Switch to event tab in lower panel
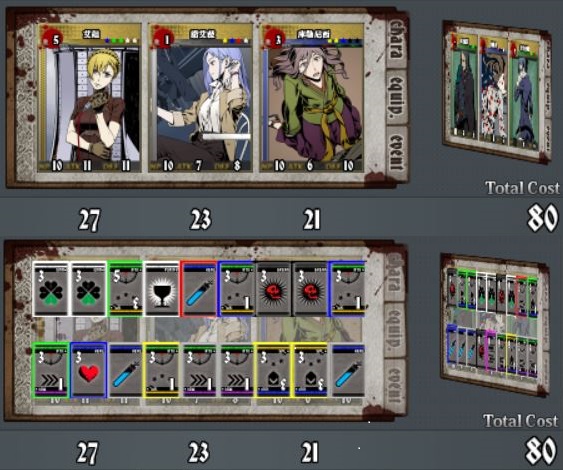The width and height of the screenshot is (563, 470). [396, 385]
